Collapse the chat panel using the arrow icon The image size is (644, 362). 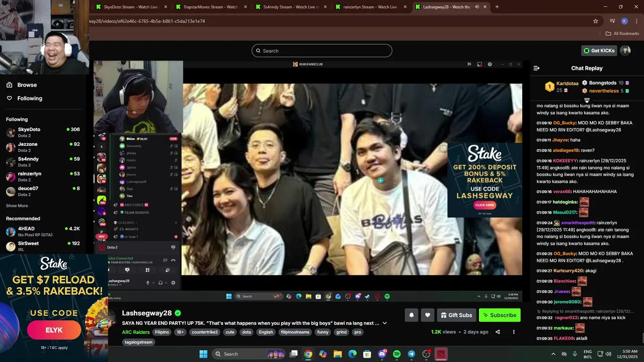pyautogui.click(x=536, y=68)
